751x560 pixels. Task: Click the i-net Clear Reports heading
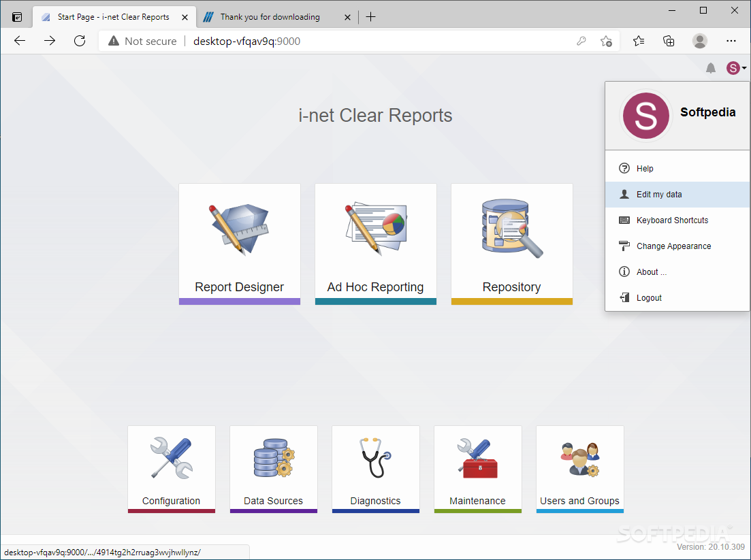pos(376,116)
